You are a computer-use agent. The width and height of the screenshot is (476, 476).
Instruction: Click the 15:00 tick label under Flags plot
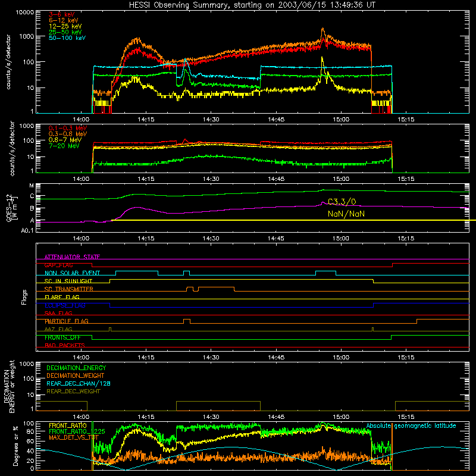341,358
